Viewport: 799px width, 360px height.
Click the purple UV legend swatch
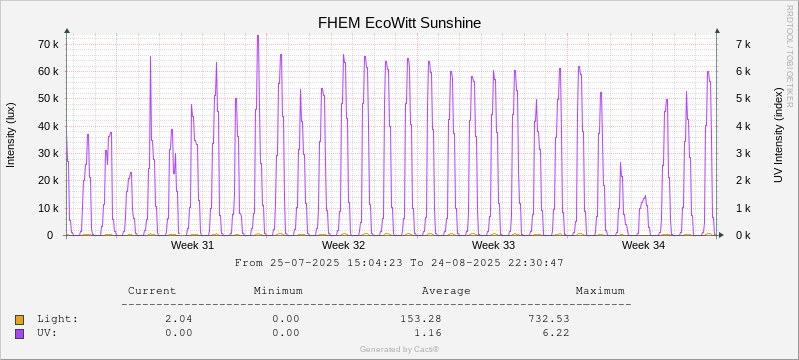click(x=19, y=334)
